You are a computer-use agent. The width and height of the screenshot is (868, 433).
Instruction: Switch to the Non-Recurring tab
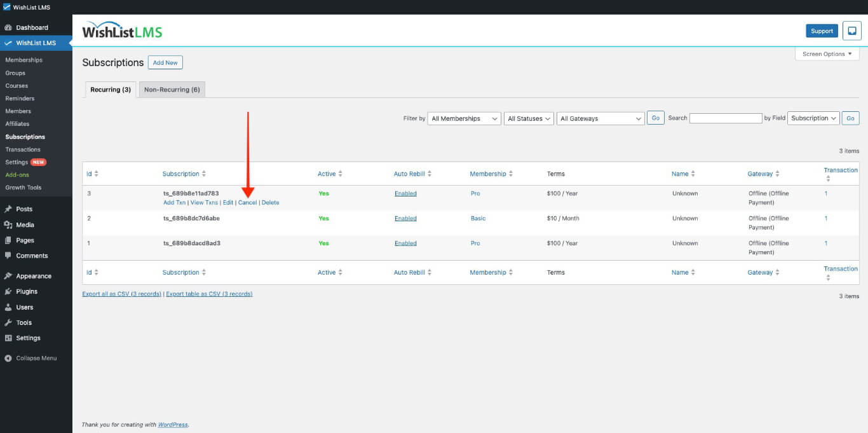(172, 90)
